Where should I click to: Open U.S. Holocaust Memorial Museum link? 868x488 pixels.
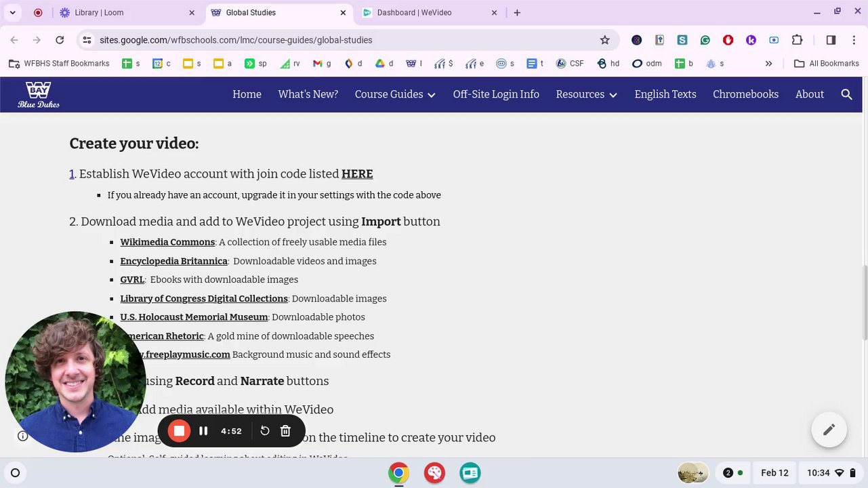tap(194, 317)
